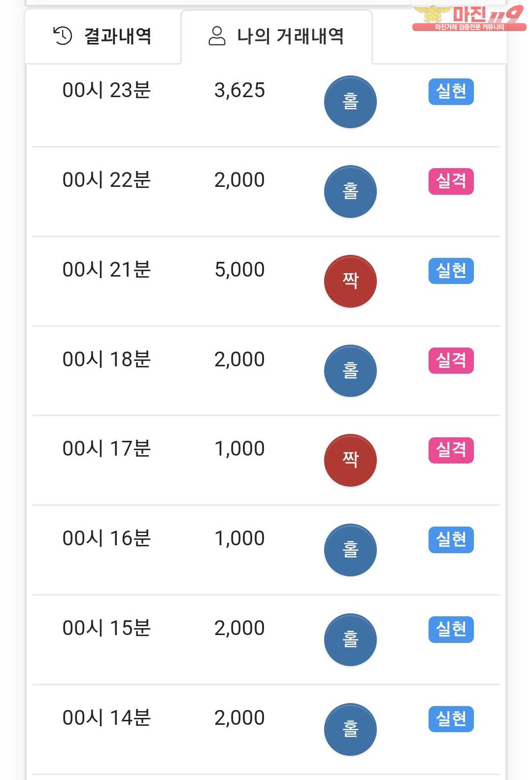Click the user profile icon

pos(217,36)
